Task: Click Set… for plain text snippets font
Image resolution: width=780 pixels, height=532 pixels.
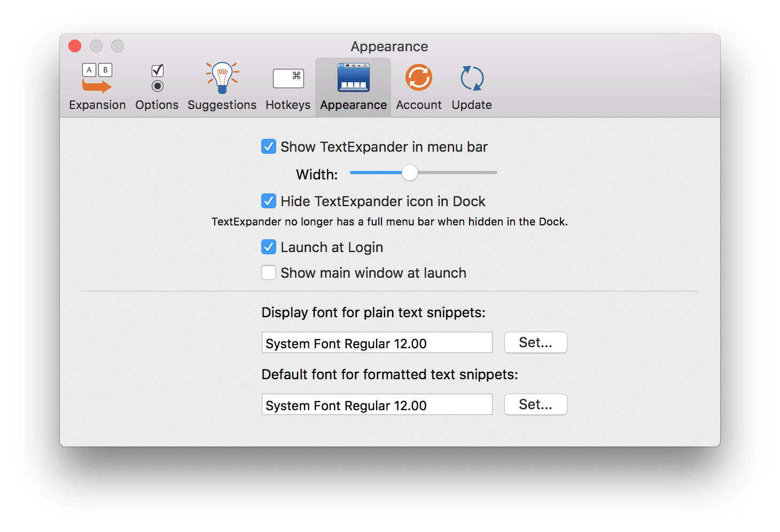Action: [536, 342]
